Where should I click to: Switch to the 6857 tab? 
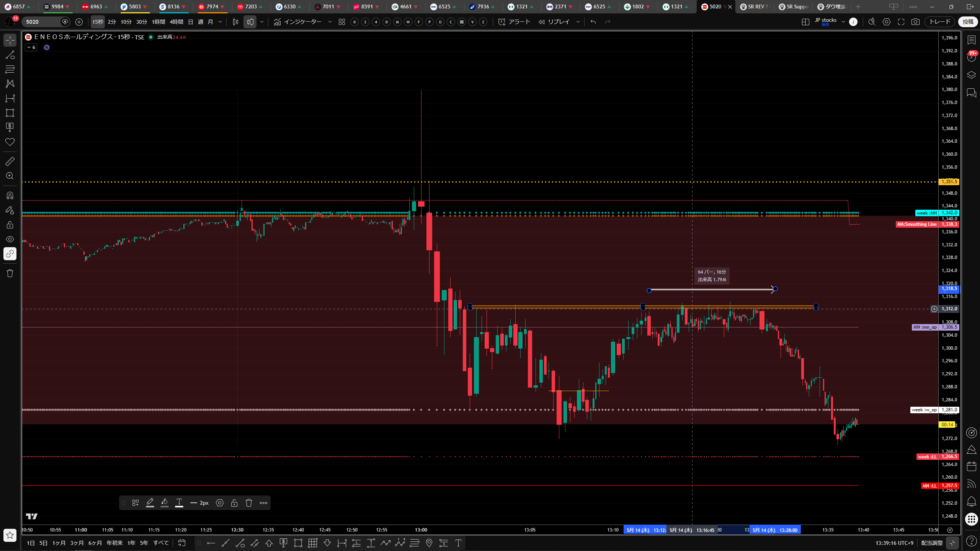[18, 7]
